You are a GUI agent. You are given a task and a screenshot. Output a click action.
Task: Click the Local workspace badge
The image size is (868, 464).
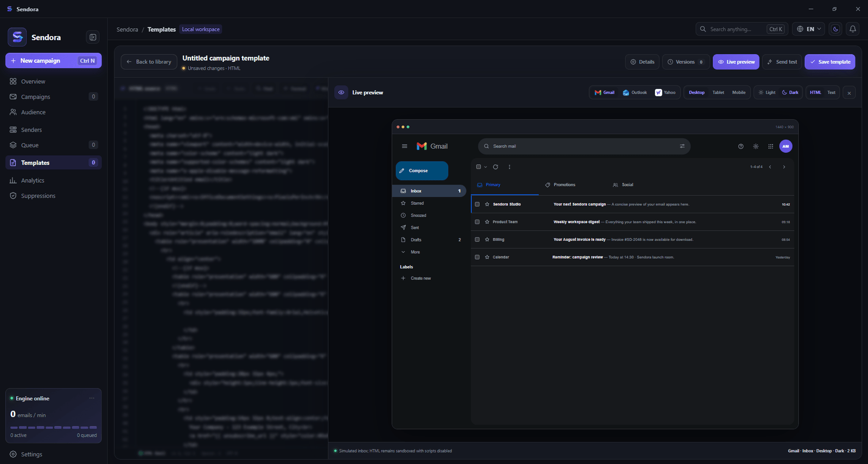click(x=201, y=29)
